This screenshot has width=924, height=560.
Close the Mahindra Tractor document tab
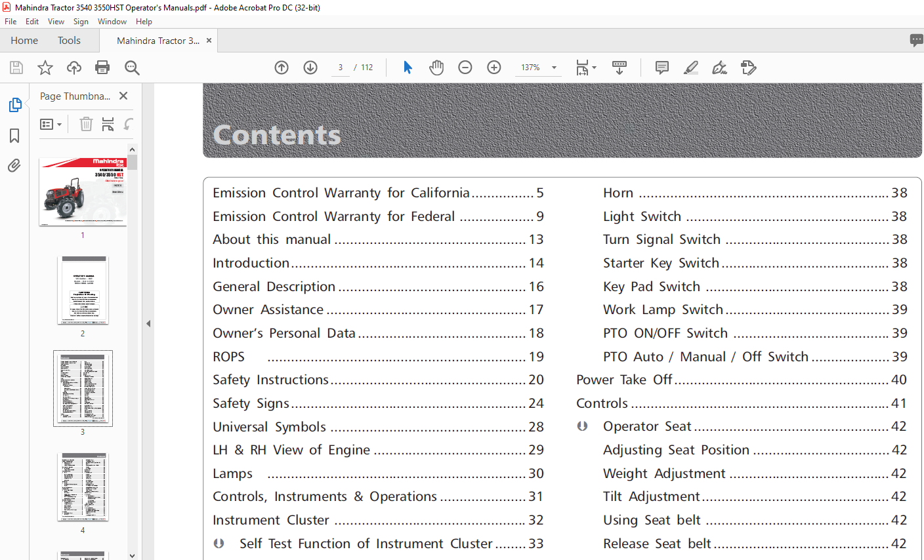pos(209,40)
